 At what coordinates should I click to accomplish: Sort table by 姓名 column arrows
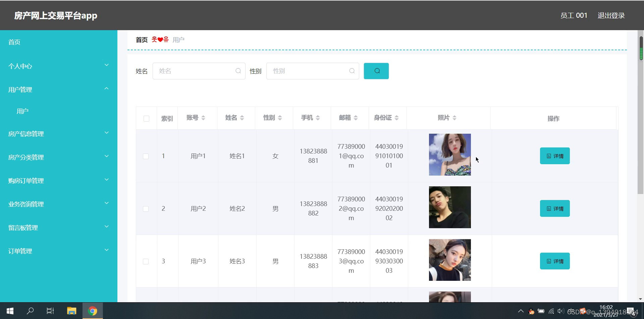click(x=242, y=118)
